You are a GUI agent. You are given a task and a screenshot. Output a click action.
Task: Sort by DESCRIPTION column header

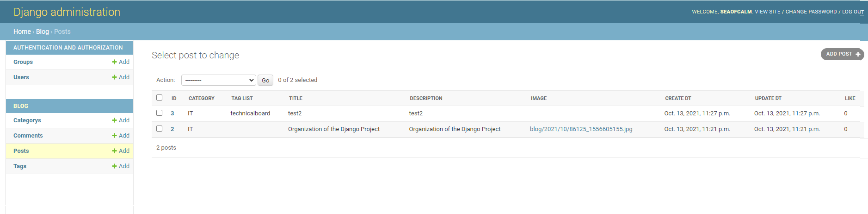click(x=426, y=98)
